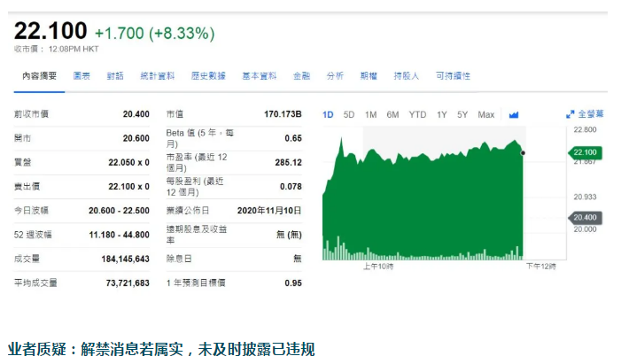Click the 開市 value 20.600
Image resolution: width=621 pixels, height=364 pixels.
click(136, 138)
